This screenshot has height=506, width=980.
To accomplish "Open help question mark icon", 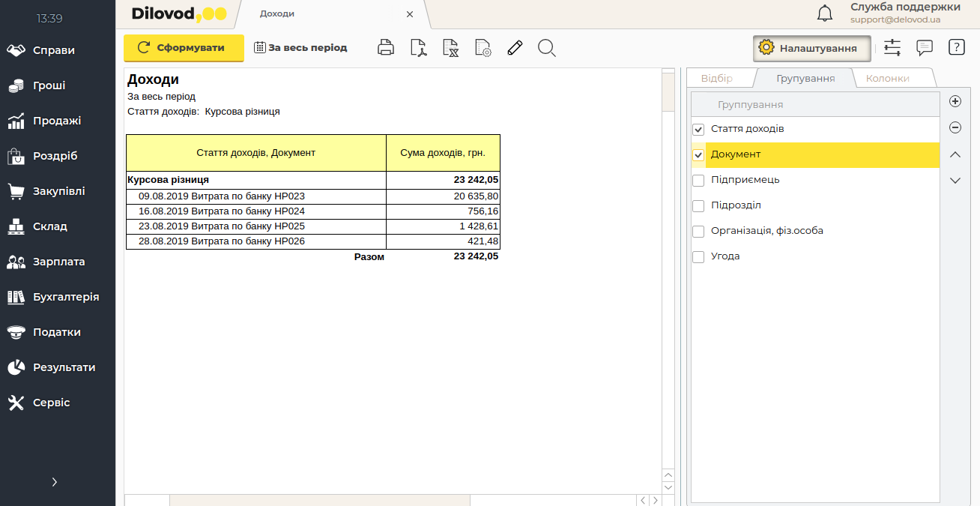I will (x=956, y=47).
